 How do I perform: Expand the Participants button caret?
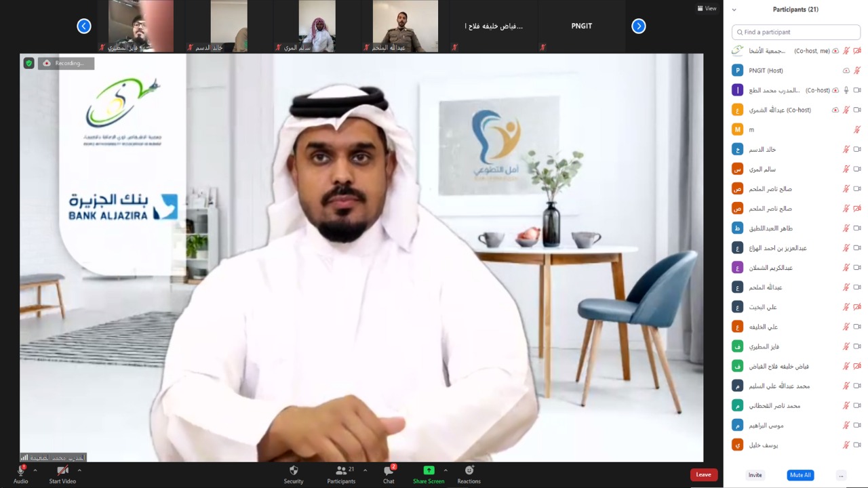[x=365, y=470]
